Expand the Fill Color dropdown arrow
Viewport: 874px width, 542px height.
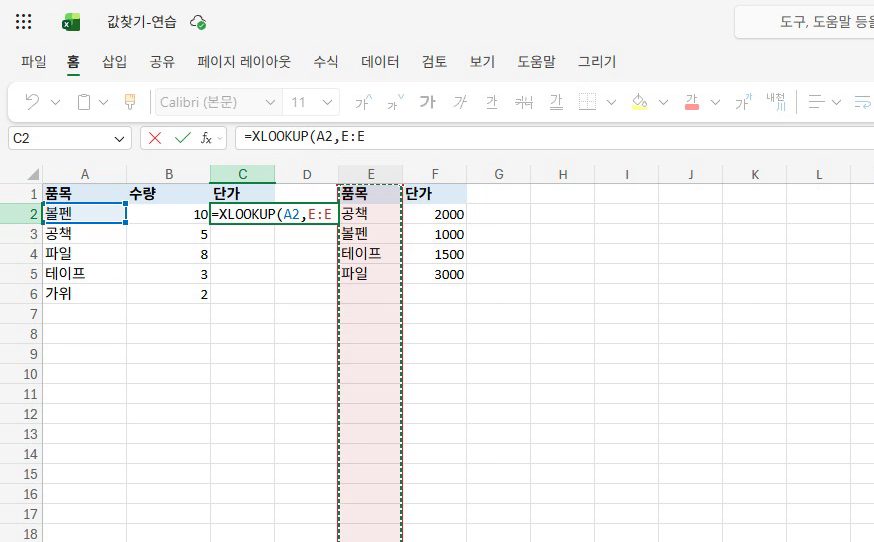point(663,102)
